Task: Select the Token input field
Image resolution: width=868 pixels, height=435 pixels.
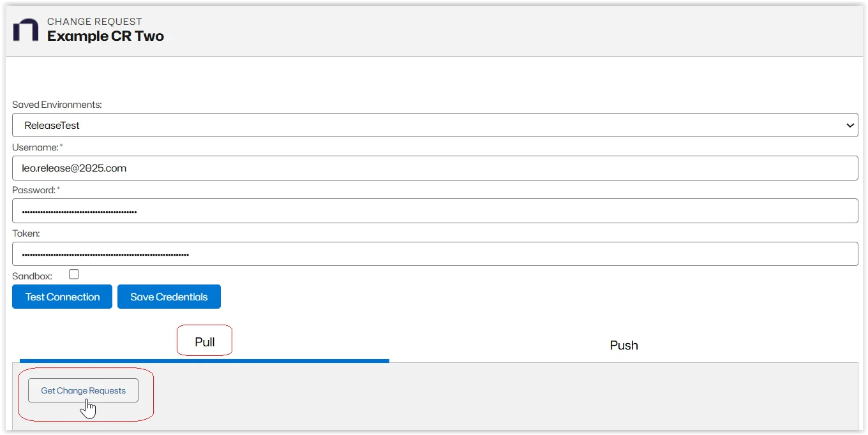Action: point(434,254)
